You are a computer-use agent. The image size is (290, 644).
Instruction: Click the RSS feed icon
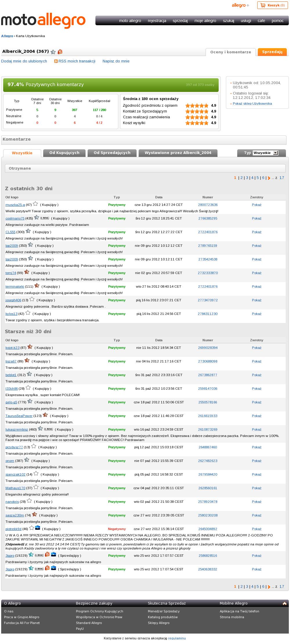pos(56,61)
